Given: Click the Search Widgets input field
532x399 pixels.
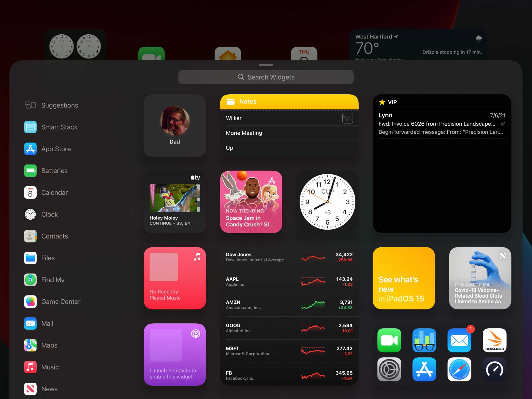Looking at the screenshot, I should coord(265,77).
